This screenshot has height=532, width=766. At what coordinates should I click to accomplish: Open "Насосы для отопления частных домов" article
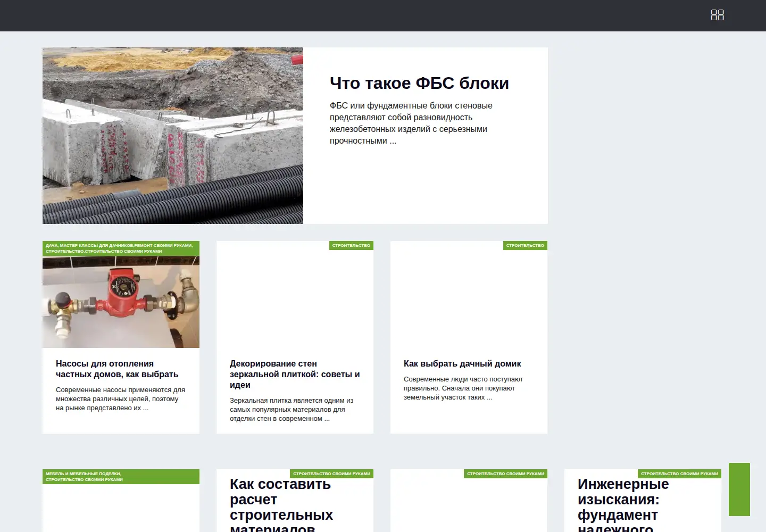click(117, 369)
